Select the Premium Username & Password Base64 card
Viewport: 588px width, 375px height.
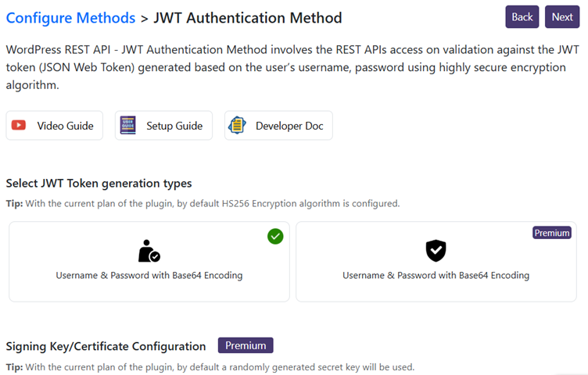(436, 262)
